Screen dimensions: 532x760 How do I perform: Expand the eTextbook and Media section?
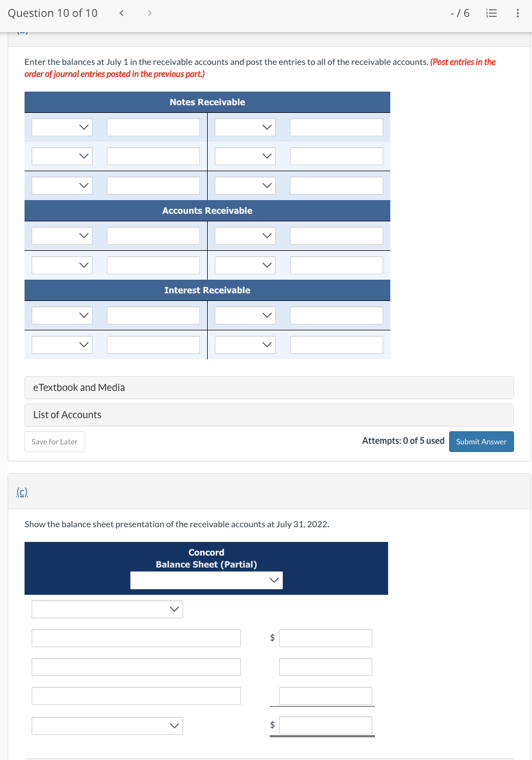click(x=269, y=388)
